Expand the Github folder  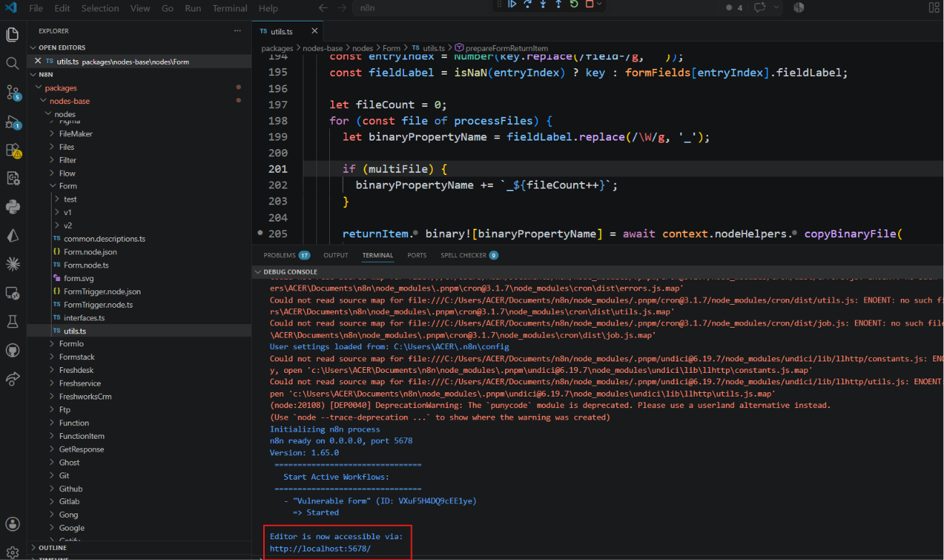[x=71, y=489]
